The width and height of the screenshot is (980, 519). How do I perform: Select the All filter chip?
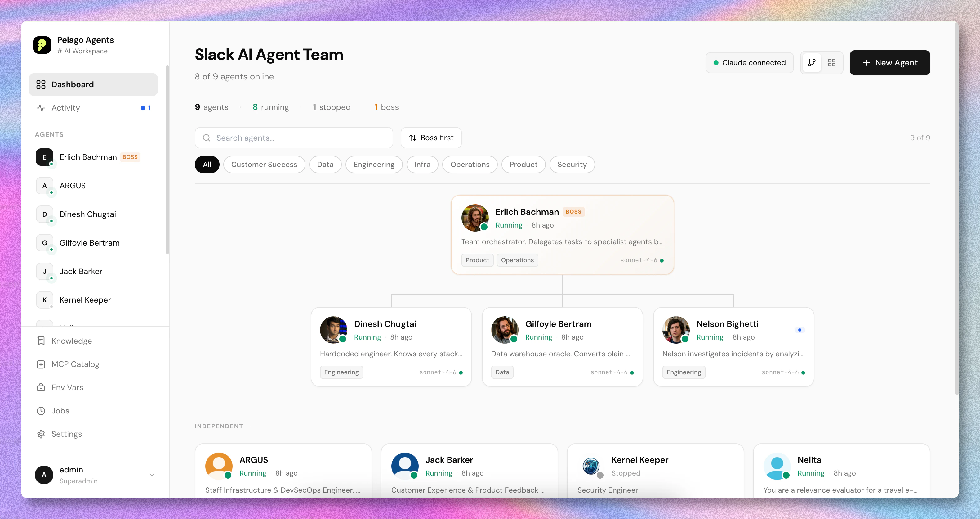(x=207, y=165)
